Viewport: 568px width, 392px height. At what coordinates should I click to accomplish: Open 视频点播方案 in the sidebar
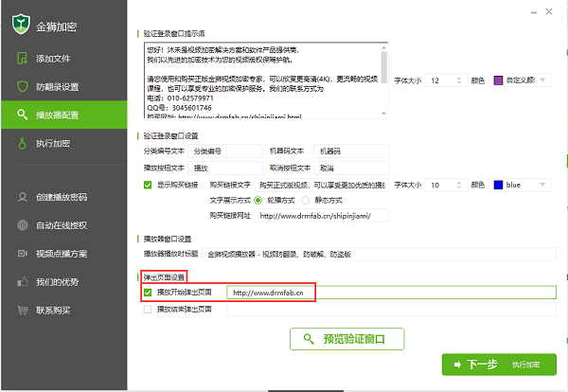point(64,253)
